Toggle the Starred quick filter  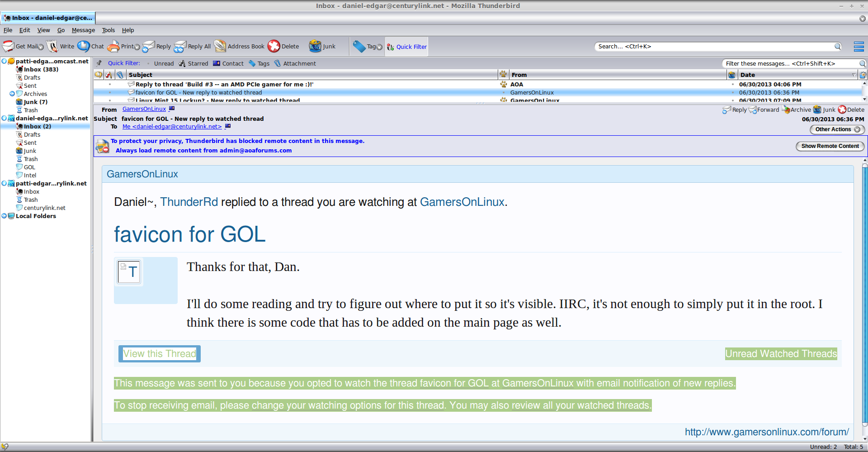[x=193, y=63]
